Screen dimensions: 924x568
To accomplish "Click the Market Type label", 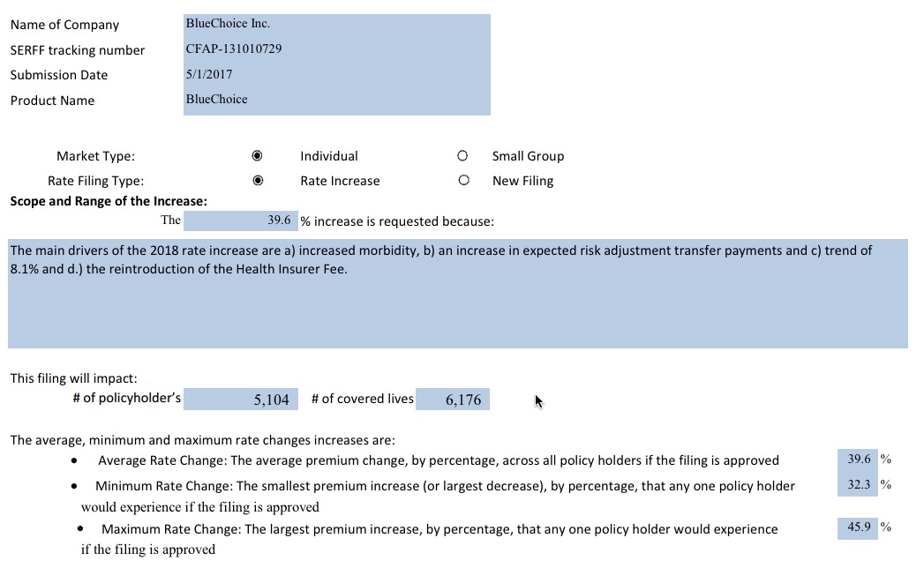I will coord(95,156).
